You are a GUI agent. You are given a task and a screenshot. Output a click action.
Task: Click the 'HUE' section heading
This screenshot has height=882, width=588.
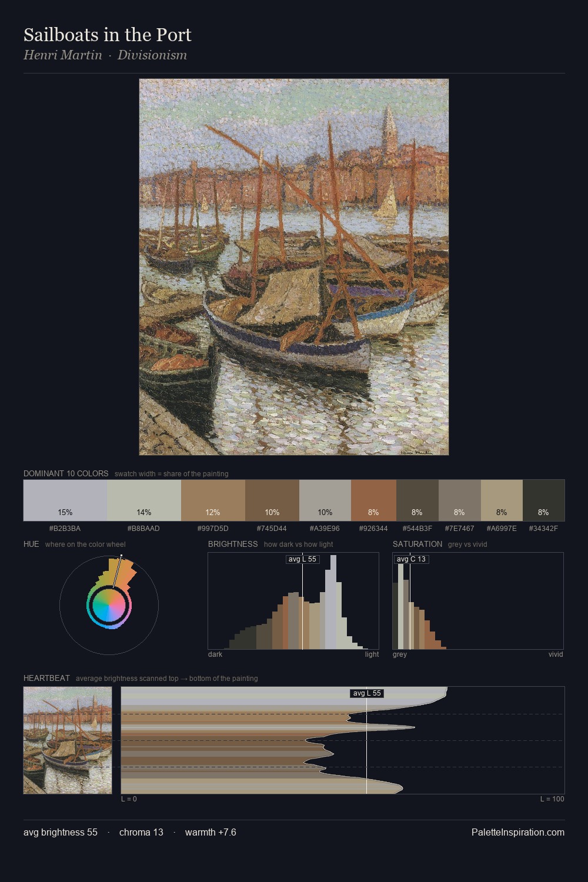[x=31, y=544]
